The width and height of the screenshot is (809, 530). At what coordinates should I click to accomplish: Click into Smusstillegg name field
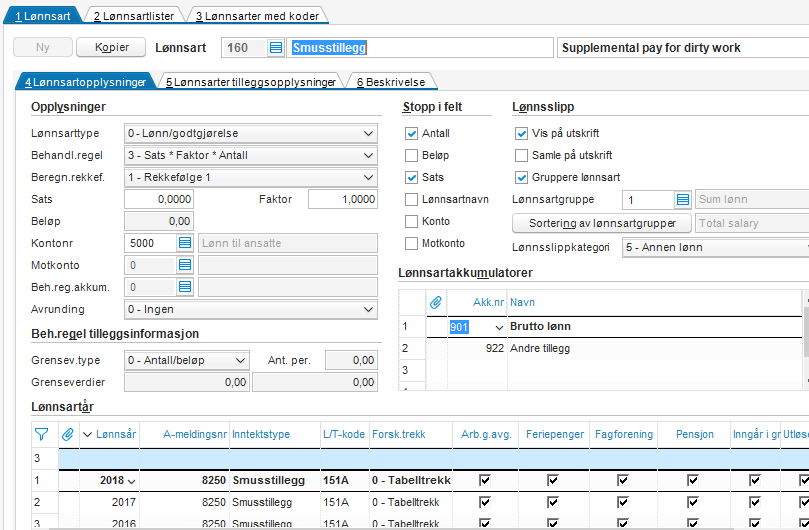coord(419,47)
